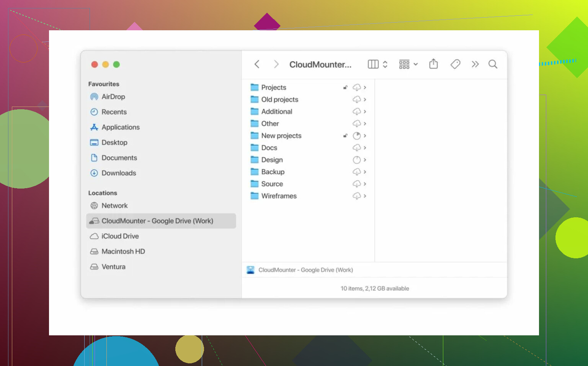Open the group-by grid icon menu
The height and width of the screenshot is (366, 588).
[404, 64]
